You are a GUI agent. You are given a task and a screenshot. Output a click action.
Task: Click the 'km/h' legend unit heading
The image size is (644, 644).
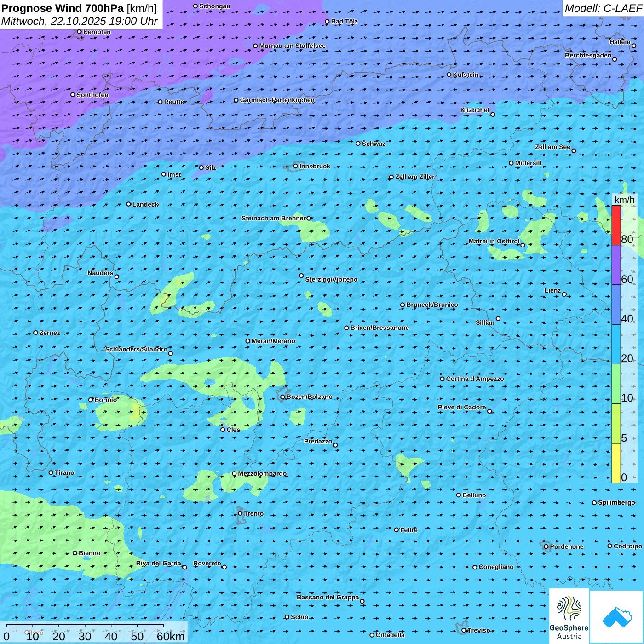point(624,199)
